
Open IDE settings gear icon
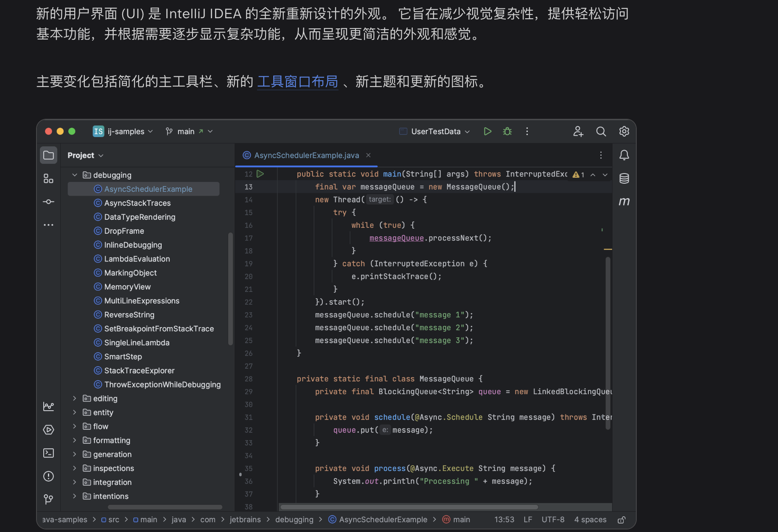[624, 132]
